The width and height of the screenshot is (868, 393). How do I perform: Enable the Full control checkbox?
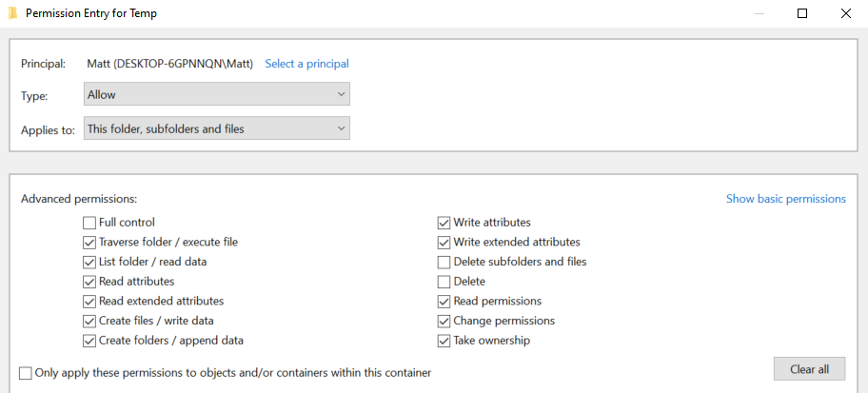(89, 223)
